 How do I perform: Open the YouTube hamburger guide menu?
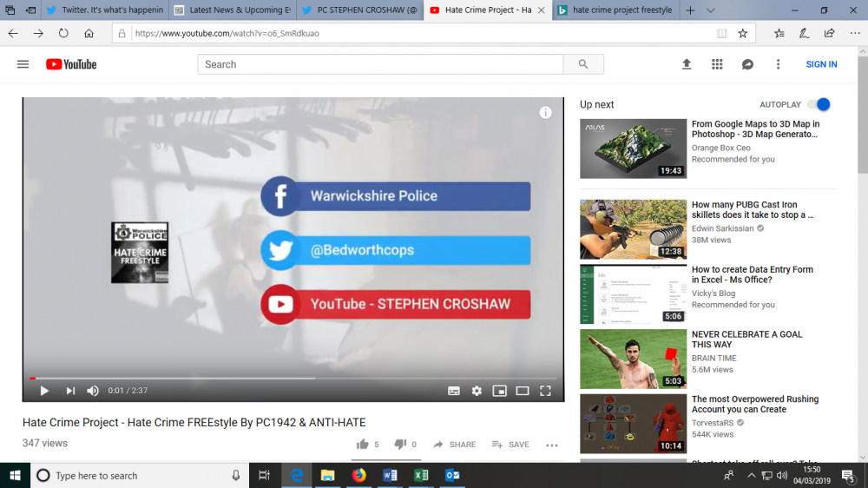(23, 64)
